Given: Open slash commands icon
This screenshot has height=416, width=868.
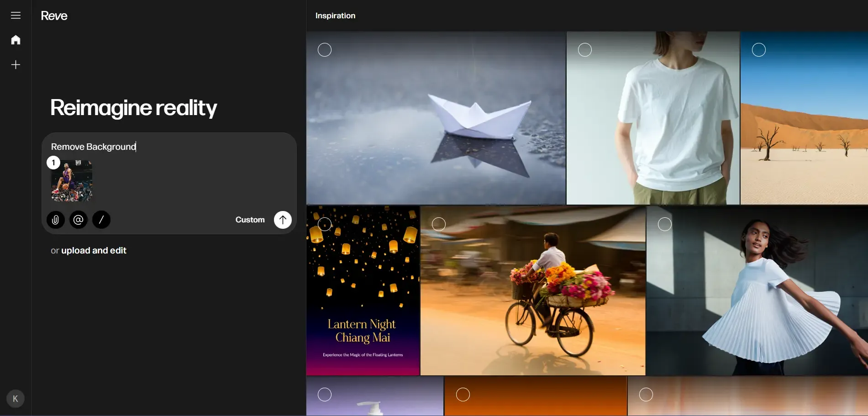Looking at the screenshot, I should (101, 220).
